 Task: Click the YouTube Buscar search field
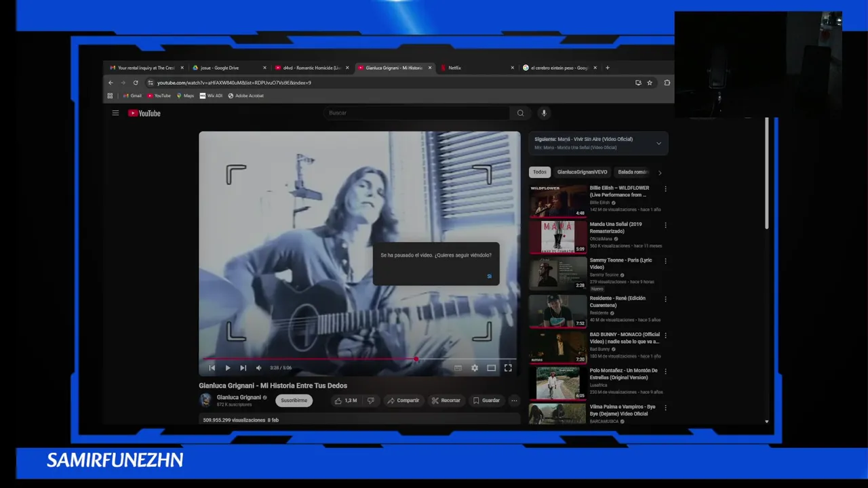click(416, 113)
